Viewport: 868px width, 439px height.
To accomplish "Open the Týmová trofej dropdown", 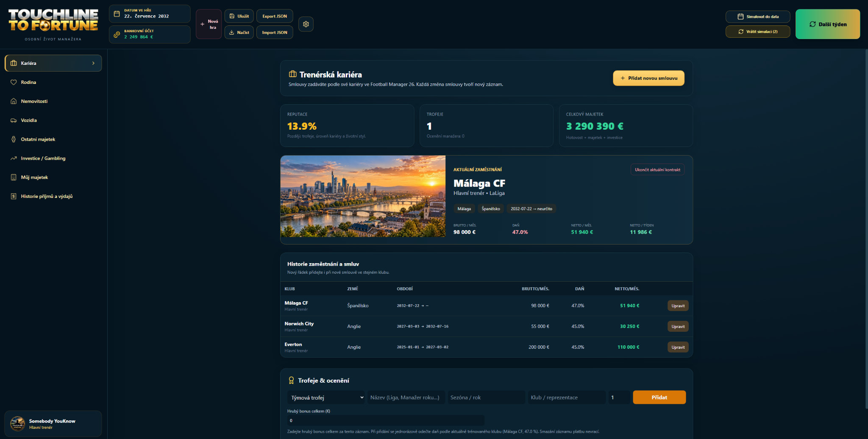I will 326,397.
